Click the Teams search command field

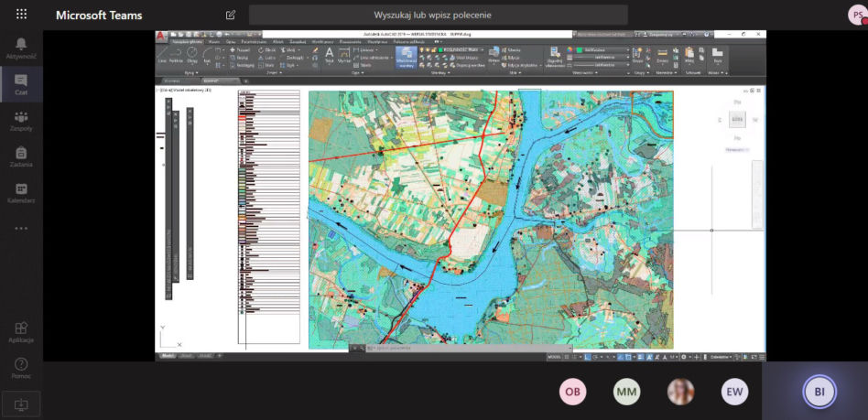click(439, 15)
